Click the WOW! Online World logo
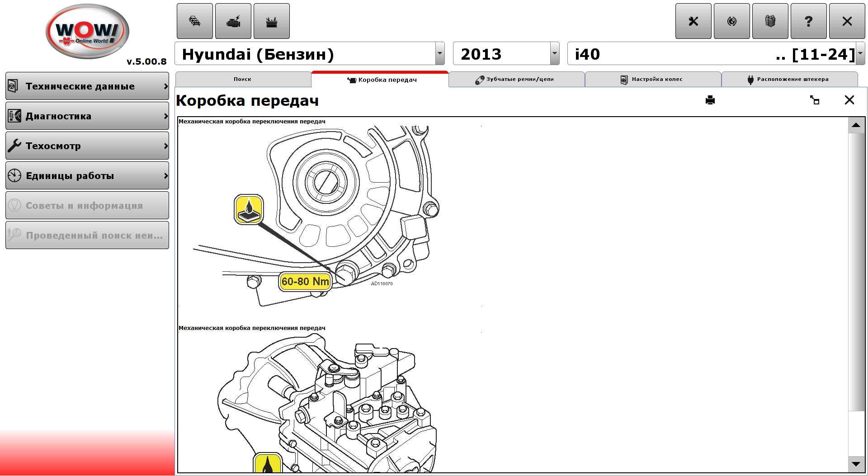The height and width of the screenshot is (476, 868). click(87, 32)
